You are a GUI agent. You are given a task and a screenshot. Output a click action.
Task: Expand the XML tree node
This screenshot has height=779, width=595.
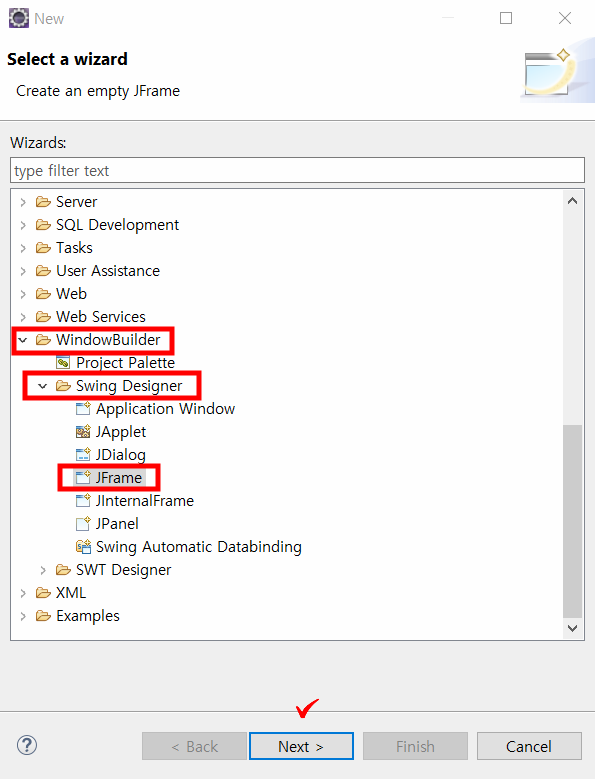tap(23, 593)
